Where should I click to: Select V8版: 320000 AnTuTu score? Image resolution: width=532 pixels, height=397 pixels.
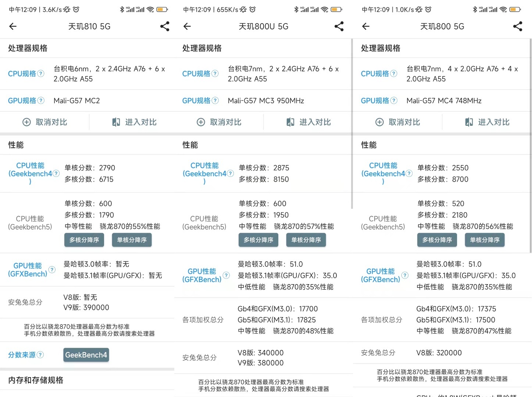click(439, 353)
